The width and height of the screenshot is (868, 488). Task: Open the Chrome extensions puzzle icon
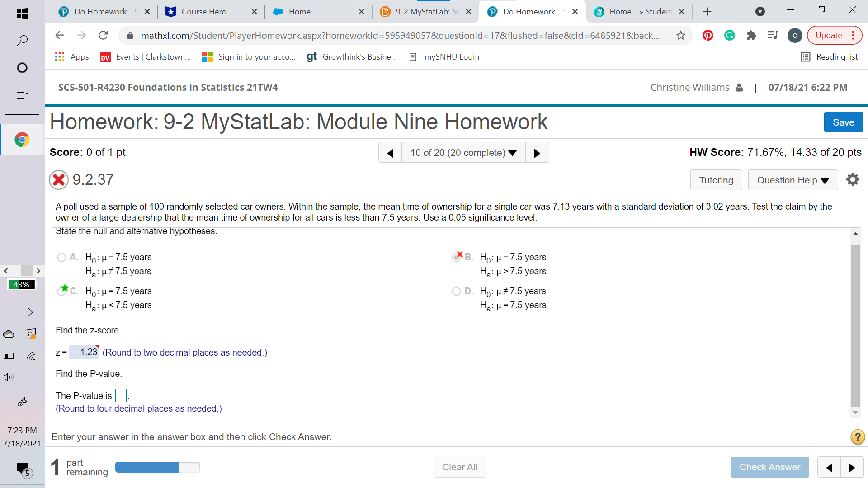point(751,35)
